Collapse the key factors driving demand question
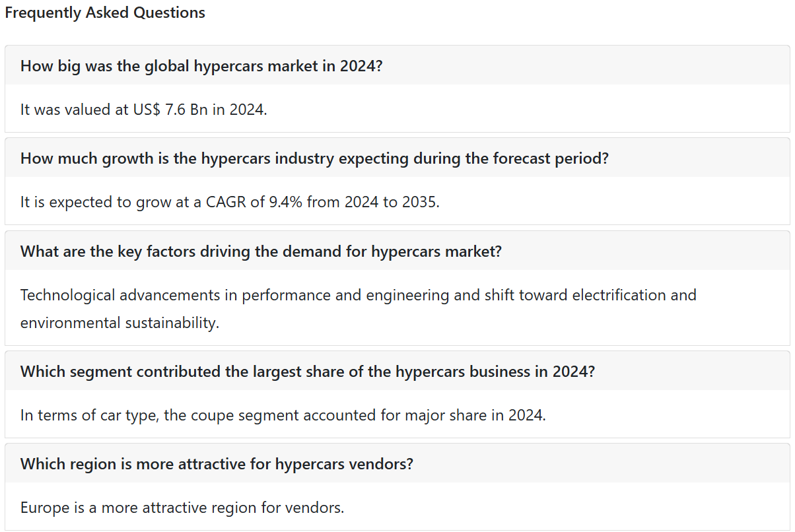The width and height of the screenshot is (795, 532). pyautogui.click(x=397, y=251)
